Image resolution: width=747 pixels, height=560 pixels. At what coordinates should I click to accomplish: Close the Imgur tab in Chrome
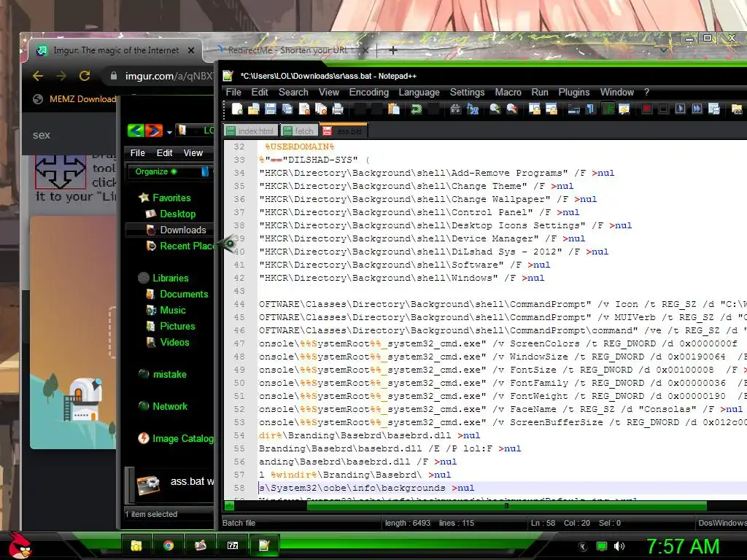(191, 50)
